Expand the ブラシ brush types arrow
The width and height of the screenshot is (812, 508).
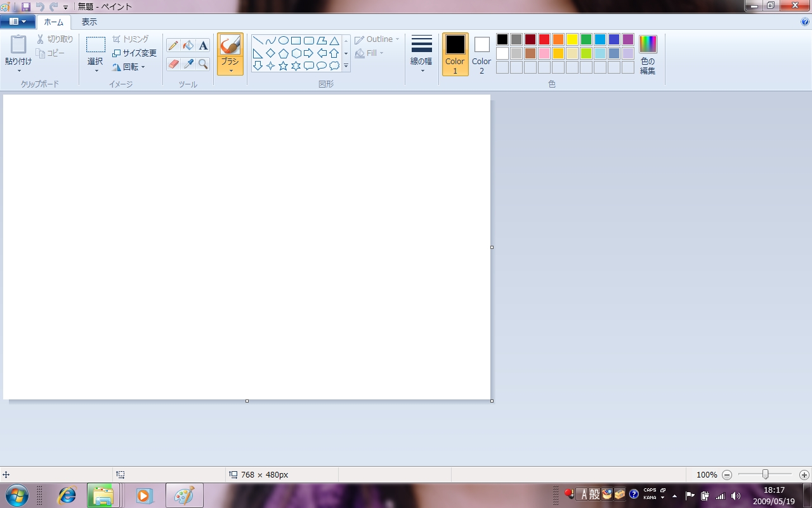[230, 70]
